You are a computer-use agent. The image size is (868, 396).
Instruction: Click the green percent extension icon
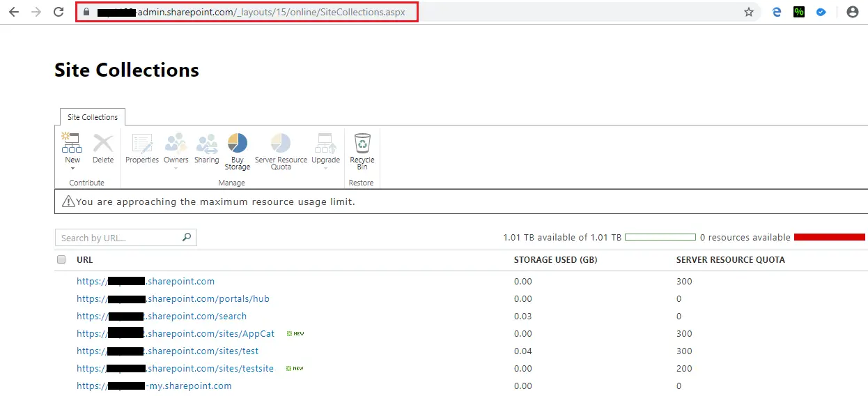click(799, 12)
